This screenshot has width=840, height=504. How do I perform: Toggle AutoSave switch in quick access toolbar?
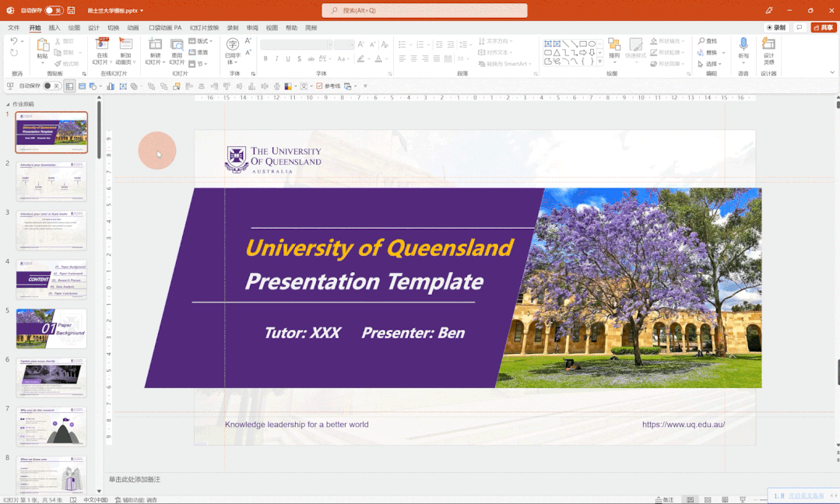click(x=51, y=86)
